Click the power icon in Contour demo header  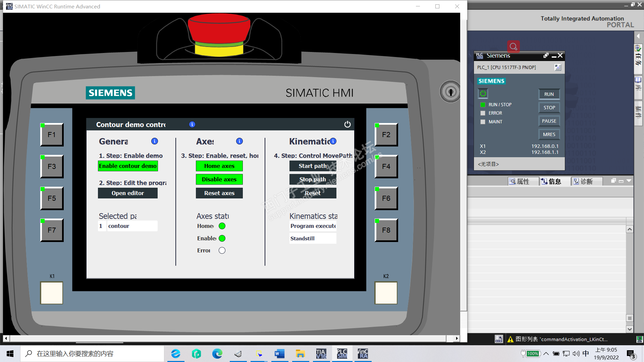click(347, 124)
